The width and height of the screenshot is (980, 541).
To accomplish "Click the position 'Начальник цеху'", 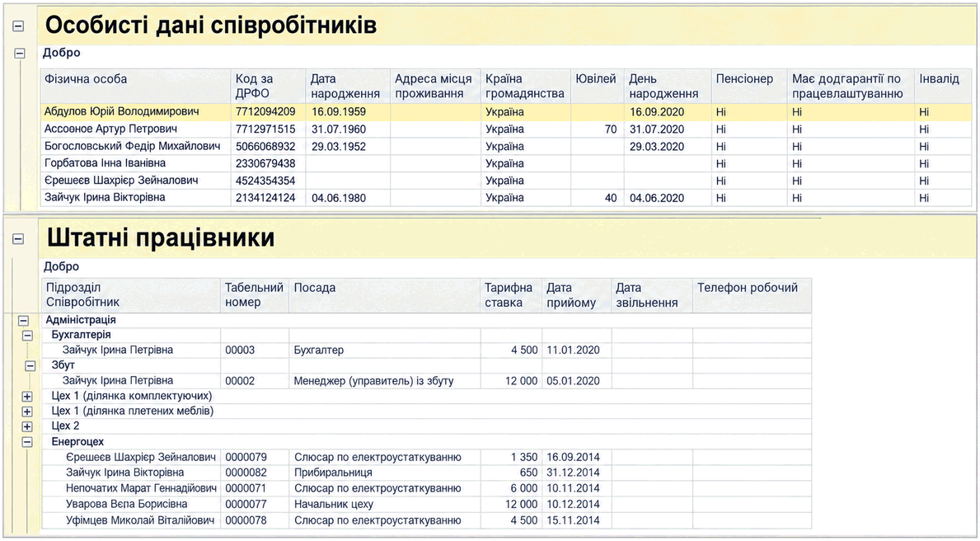I will coord(334,504).
